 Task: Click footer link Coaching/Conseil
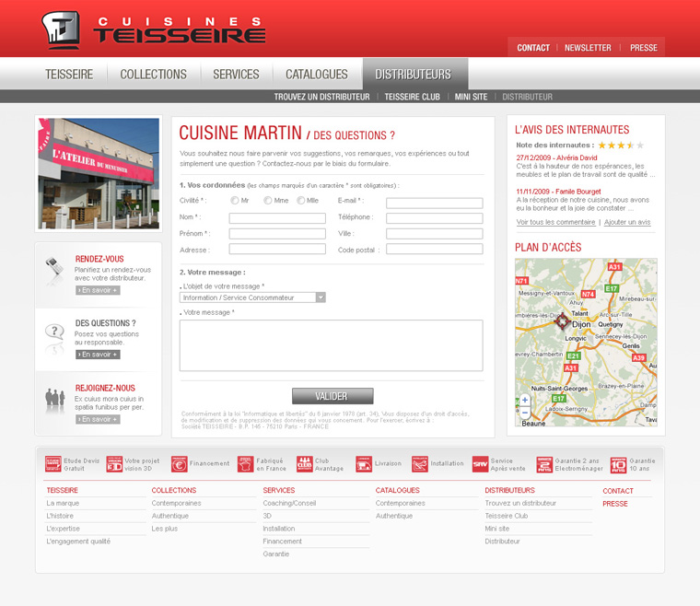pyautogui.click(x=289, y=503)
